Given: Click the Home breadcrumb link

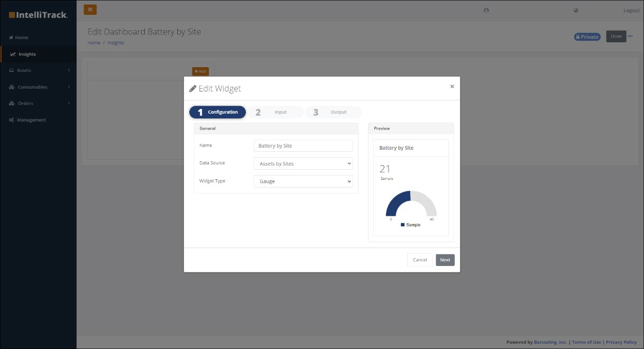Looking at the screenshot, I should (94, 43).
